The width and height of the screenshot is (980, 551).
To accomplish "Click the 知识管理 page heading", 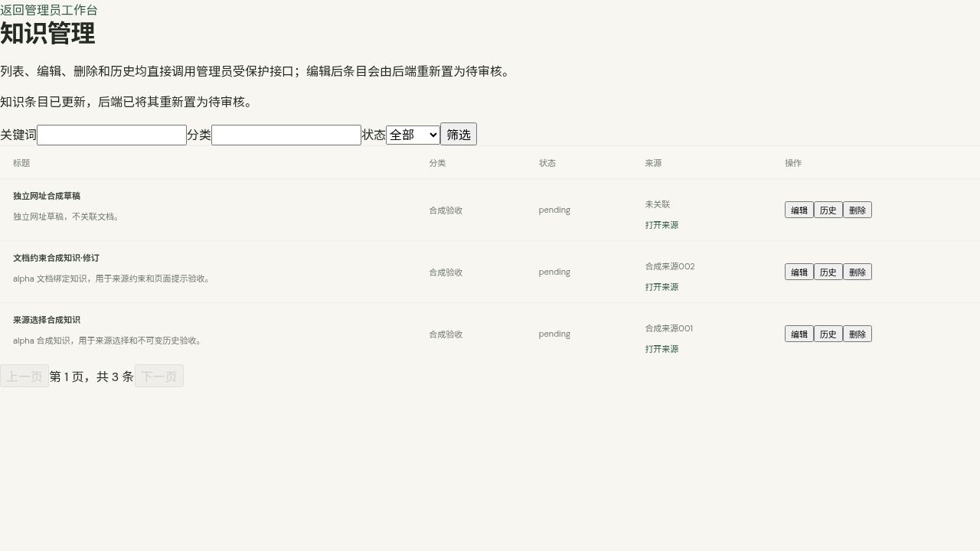I will tap(47, 34).
